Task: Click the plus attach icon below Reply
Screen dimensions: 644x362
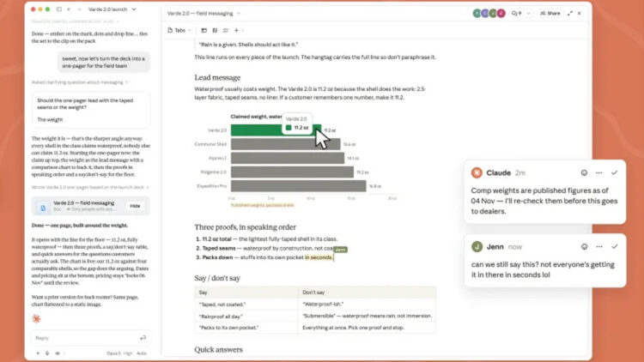Action: [38, 353]
